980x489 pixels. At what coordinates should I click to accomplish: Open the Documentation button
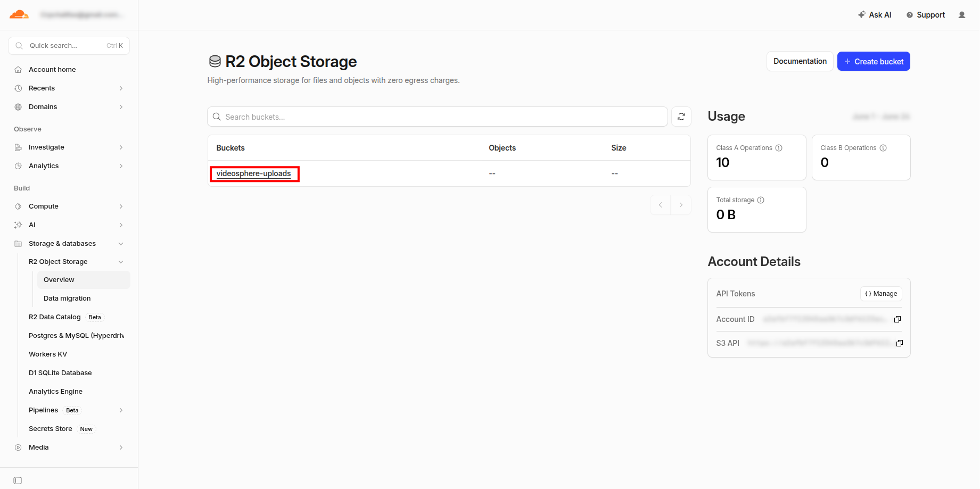click(800, 61)
